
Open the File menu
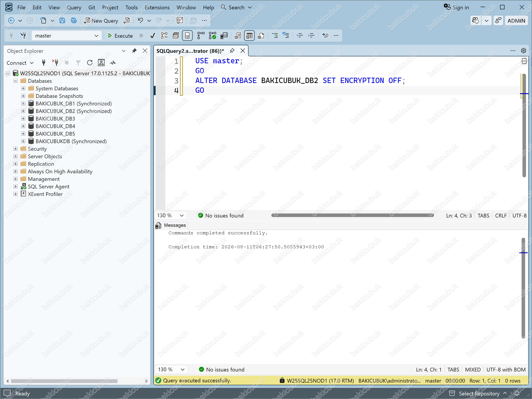tap(21, 8)
